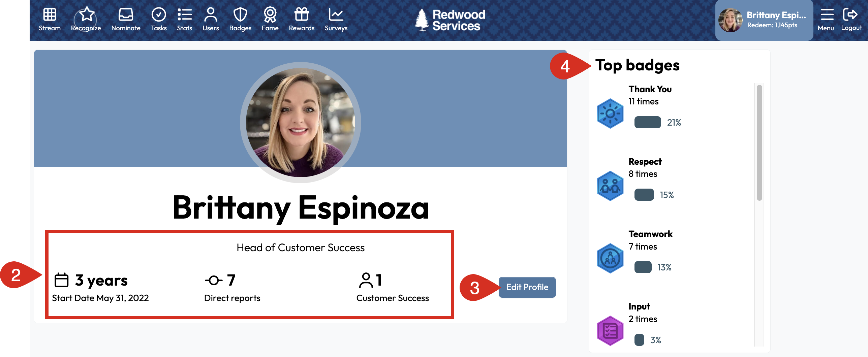Image resolution: width=868 pixels, height=357 pixels.
Task: Open the Stream grid icon
Action: [50, 15]
